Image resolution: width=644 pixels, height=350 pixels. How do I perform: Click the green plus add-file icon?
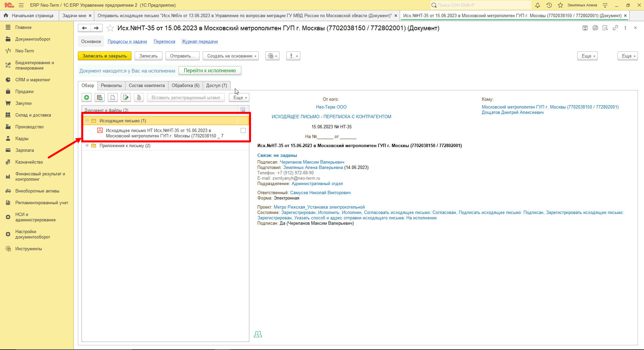tap(87, 97)
